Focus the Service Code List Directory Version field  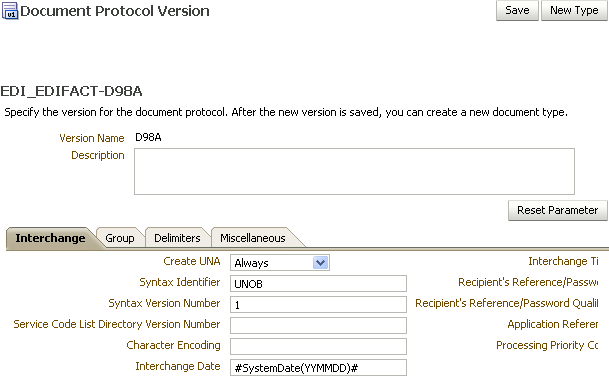click(318, 325)
